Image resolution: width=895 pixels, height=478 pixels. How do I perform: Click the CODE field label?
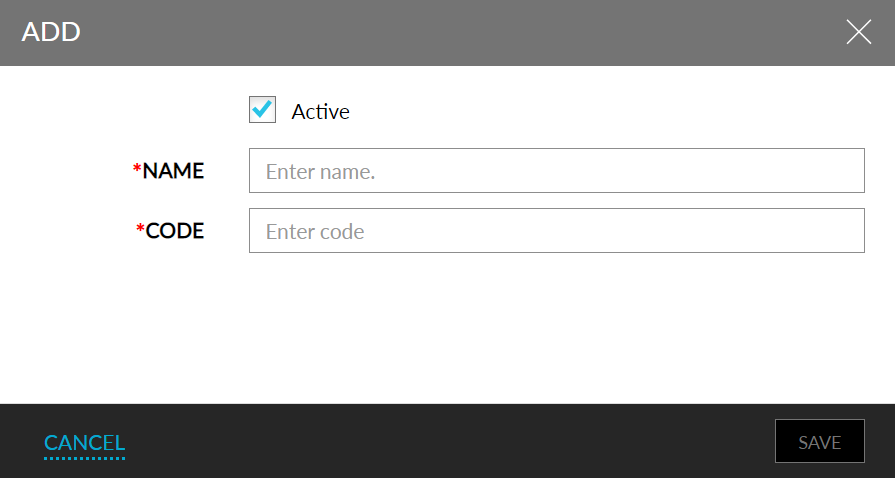click(x=170, y=231)
